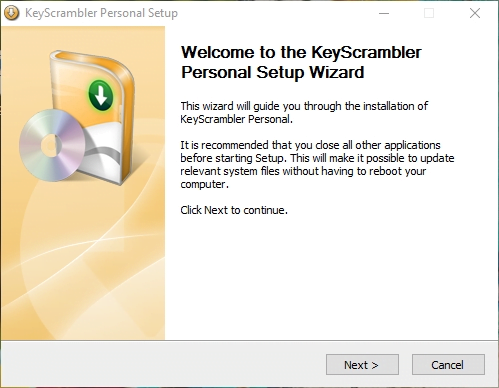Click the blank white area below the instructions
The width and height of the screenshot is (499, 388).
tap(330, 277)
